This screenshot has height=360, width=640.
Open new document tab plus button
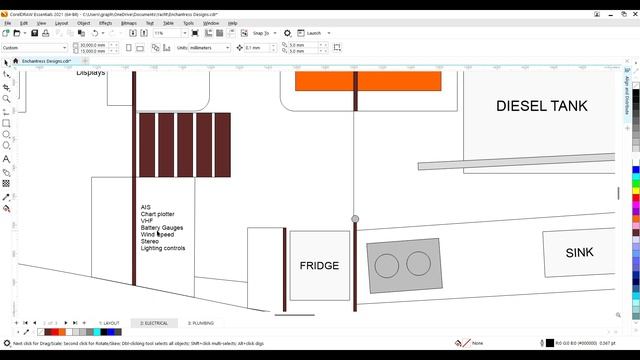[85, 61]
